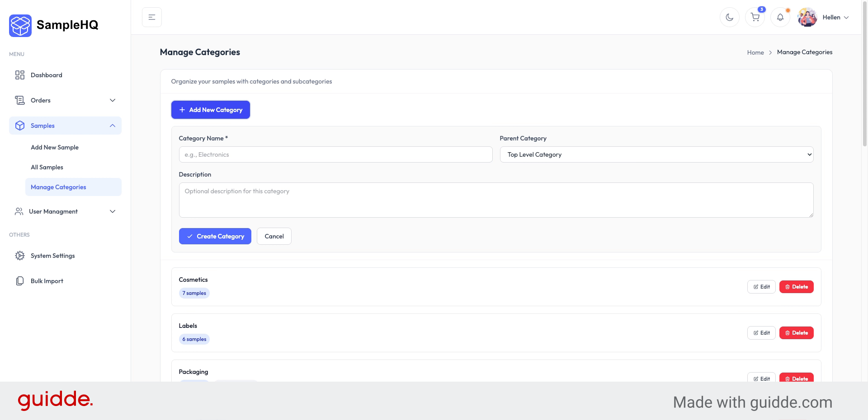Click Create Category
This screenshot has width=868, height=420.
pyautogui.click(x=215, y=236)
